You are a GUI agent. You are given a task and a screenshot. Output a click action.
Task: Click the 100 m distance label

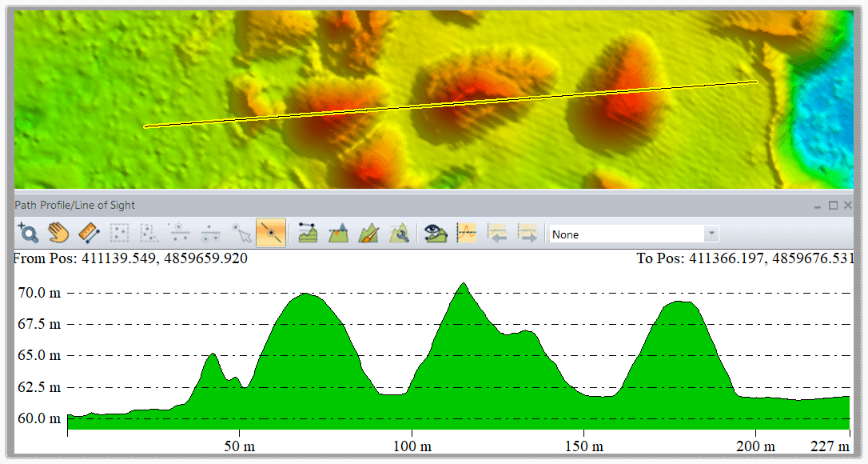[x=412, y=446]
